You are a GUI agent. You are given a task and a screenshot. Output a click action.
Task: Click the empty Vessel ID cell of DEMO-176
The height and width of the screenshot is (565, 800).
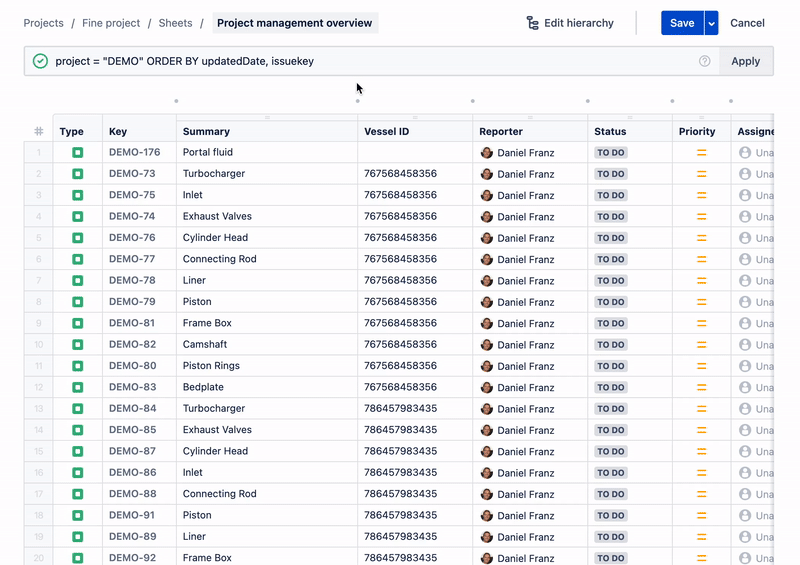click(x=415, y=152)
